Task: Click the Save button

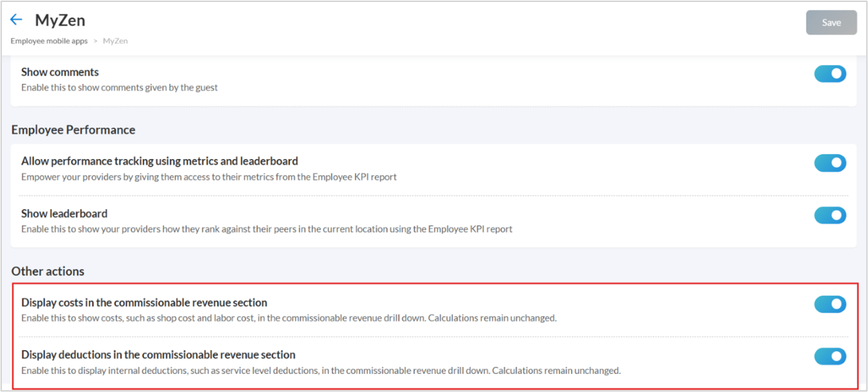Action: click(831, 23)
